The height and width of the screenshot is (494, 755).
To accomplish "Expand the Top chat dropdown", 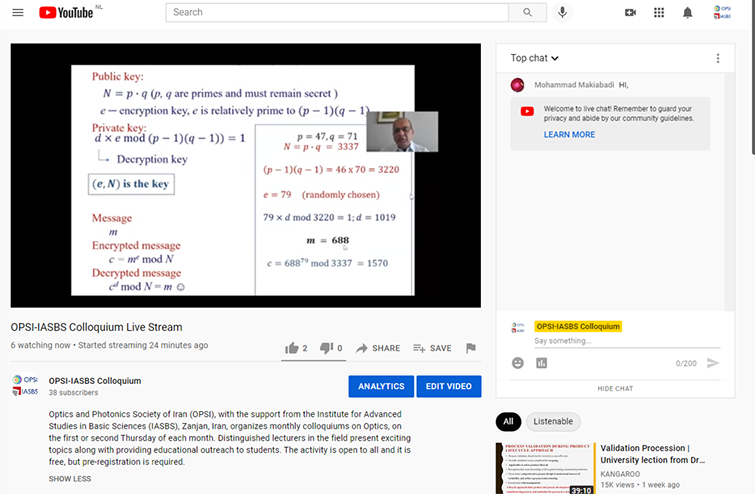I will (x=535, y=58).
